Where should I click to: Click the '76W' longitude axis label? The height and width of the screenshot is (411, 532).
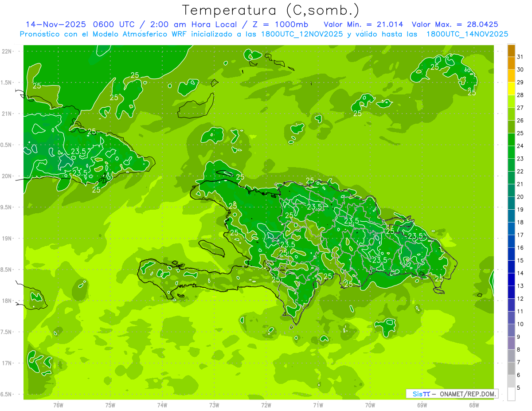(58, 405)
